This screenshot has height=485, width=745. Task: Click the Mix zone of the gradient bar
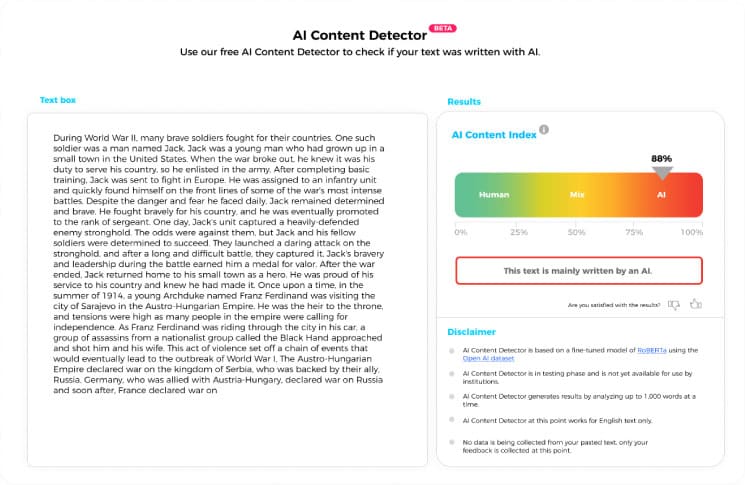point(577,195)
